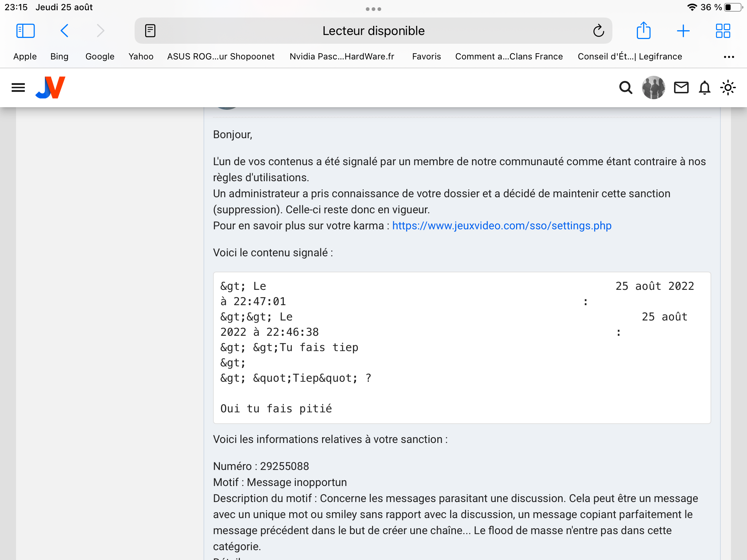This screenshot has height=560, width=747.
Task: Tap the address bar field
Action: pyautogui.click(x=373, y=31)
